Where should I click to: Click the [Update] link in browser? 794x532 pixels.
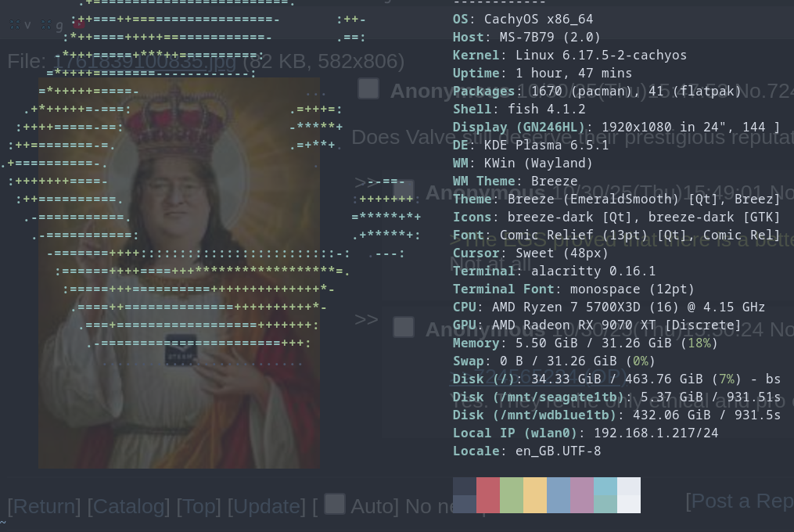click(266, 506)
